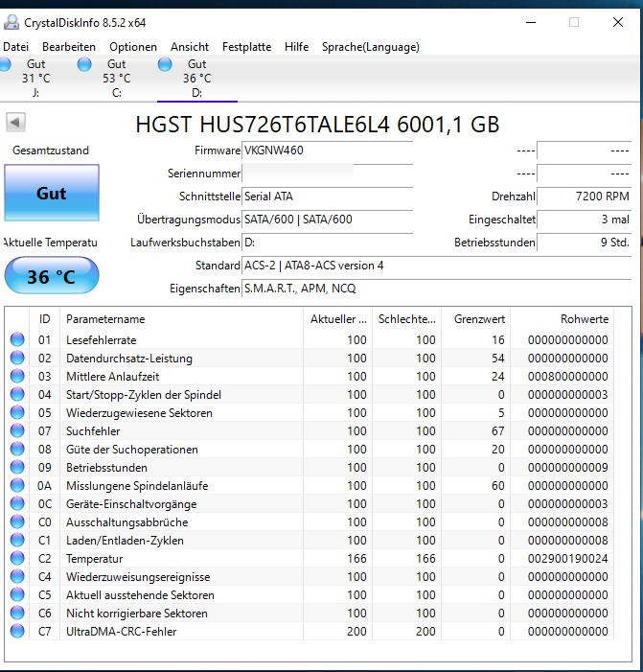Click the Eingeschaltet value 3 mal

tap(584, 220)
